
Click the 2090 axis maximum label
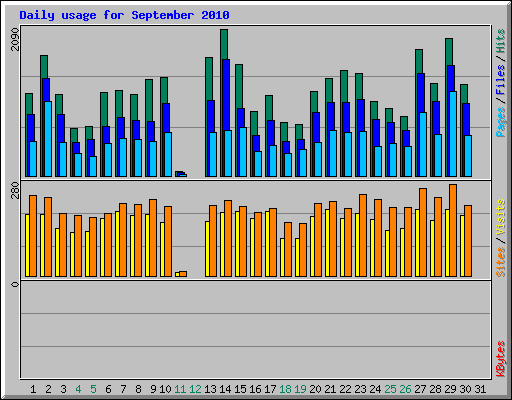[x=15, y=39]
